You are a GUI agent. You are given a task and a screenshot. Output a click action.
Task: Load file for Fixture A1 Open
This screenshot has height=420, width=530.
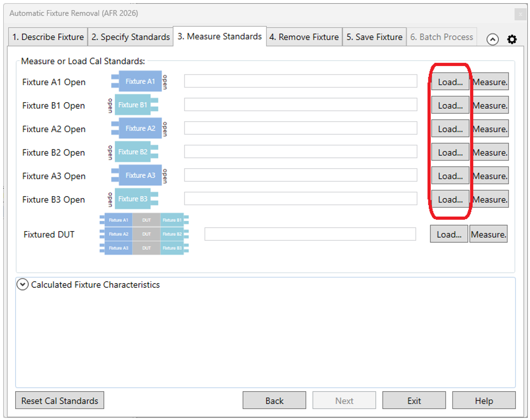[450, 82]
